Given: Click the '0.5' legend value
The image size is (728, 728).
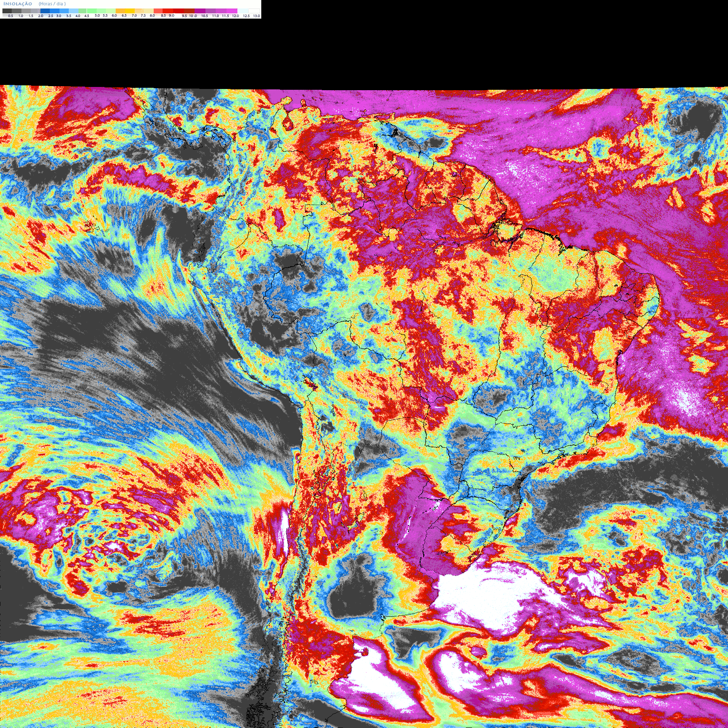Looking at the screenshot, I should 11,16.
